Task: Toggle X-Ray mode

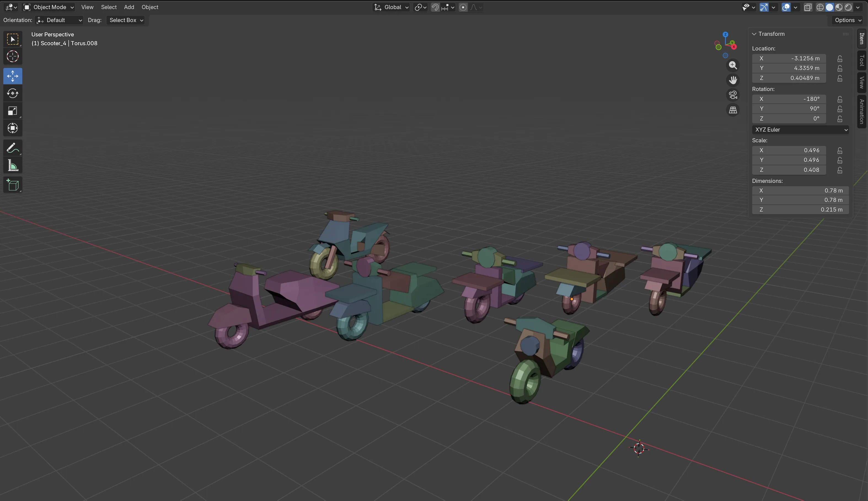Action: 808,7
